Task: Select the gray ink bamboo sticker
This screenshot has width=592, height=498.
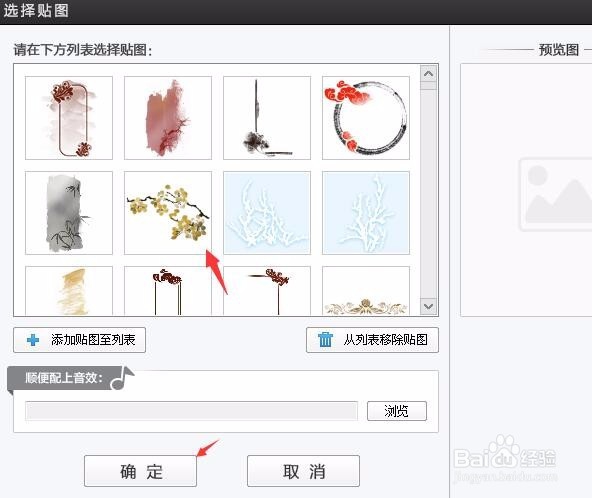Action: click(69, 213)
